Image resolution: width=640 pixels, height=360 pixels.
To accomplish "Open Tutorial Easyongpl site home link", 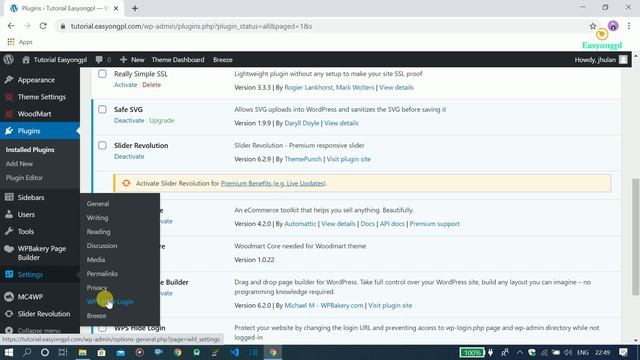I will (x=54, y=60).
